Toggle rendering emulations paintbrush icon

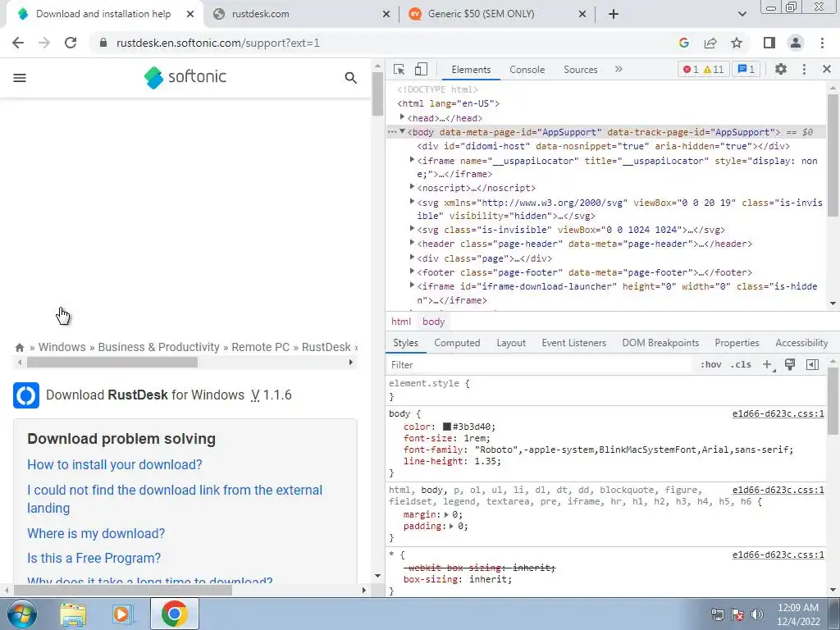click(x=790, y=365)
